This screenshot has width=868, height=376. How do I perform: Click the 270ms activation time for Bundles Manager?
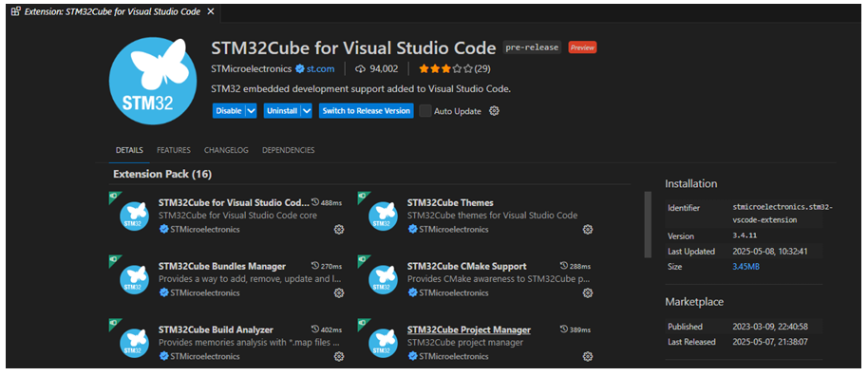327,267
